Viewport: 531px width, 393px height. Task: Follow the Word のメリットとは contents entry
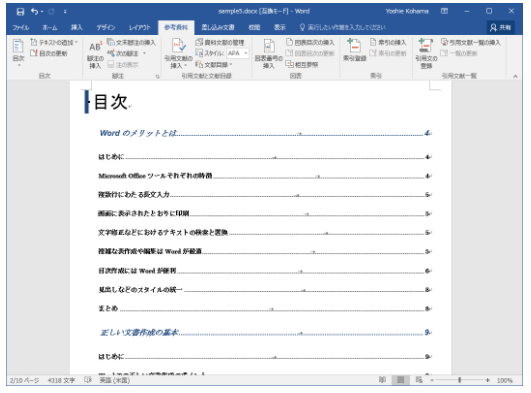pyautogui.click(x=265, y=133)
